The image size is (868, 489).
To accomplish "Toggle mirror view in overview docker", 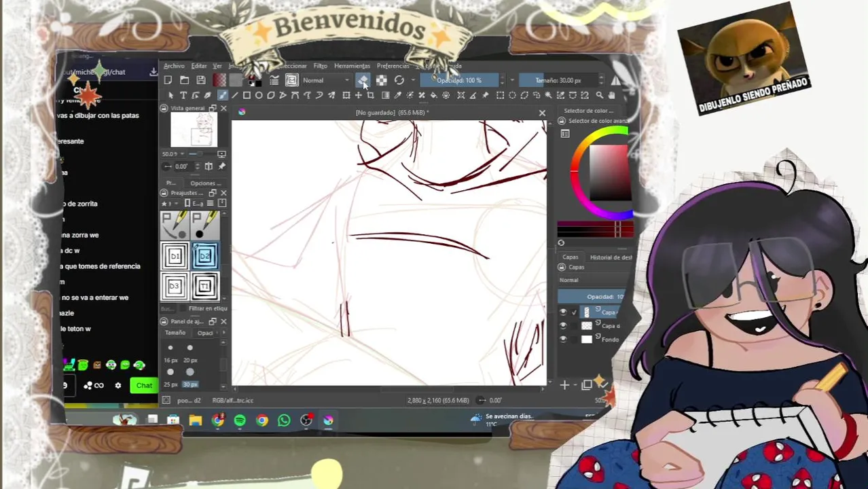I will tap(209, 166).
